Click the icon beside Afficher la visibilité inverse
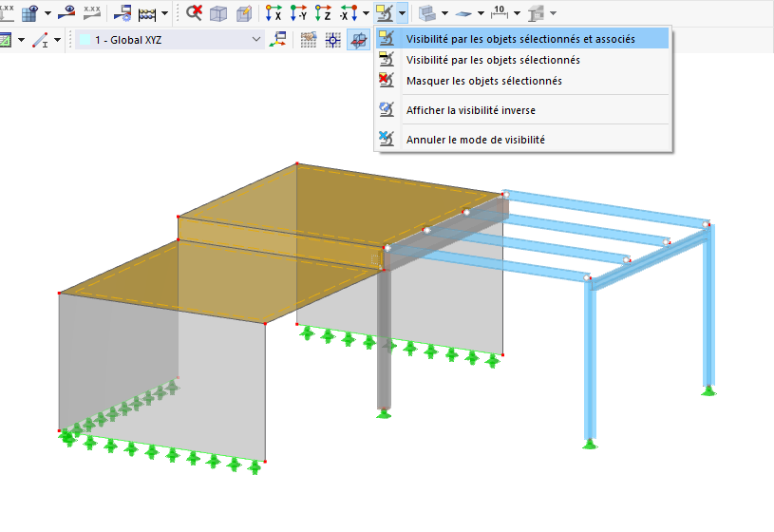The width and height of the screenshot is (774, 532). [387, 109]
